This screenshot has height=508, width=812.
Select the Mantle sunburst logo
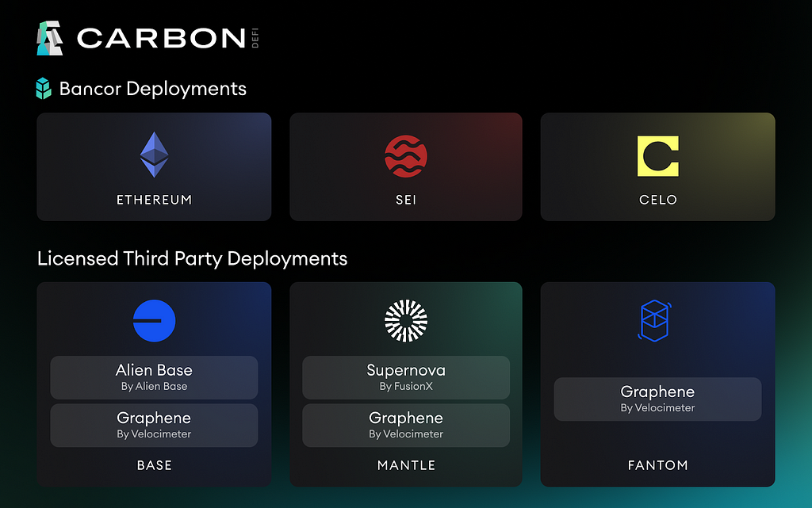coord(406,321)
